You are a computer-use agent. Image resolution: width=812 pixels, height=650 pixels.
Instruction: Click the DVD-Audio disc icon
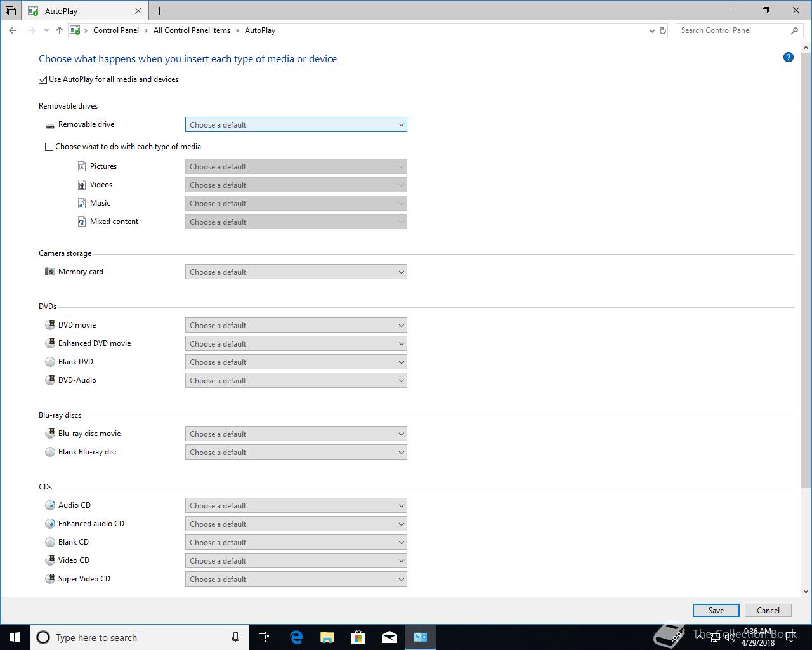50,380
